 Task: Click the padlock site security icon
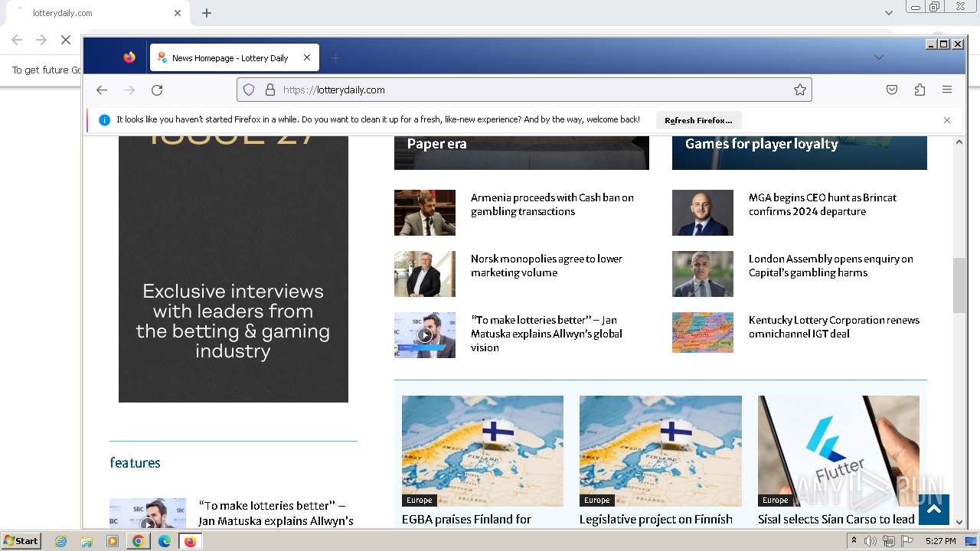pos(269,90)
